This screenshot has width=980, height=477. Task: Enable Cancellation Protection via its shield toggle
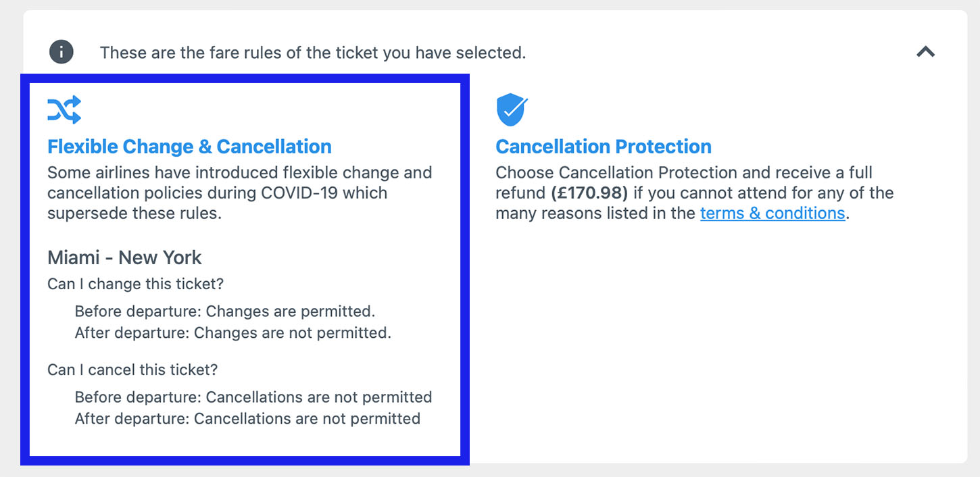pos(512,109)
